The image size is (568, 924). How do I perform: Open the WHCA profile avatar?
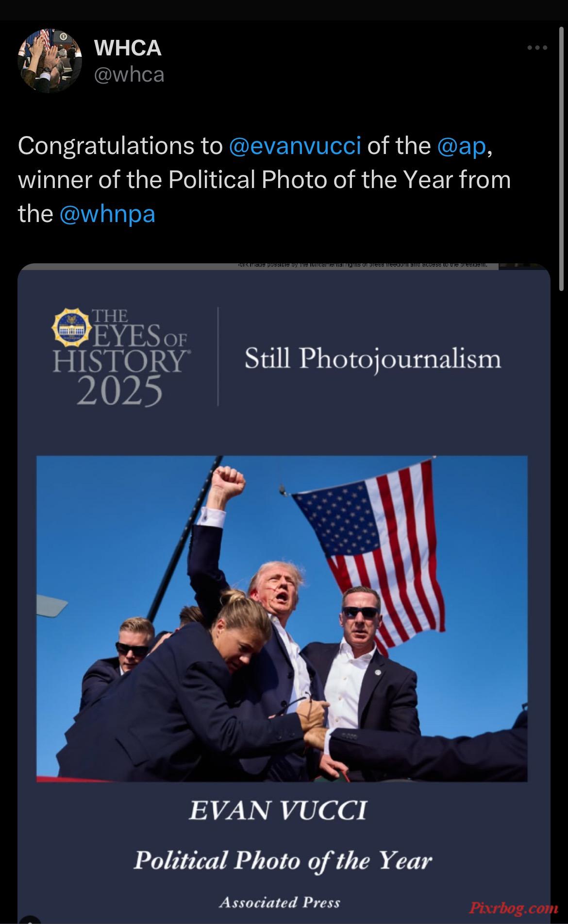point(50,60)
